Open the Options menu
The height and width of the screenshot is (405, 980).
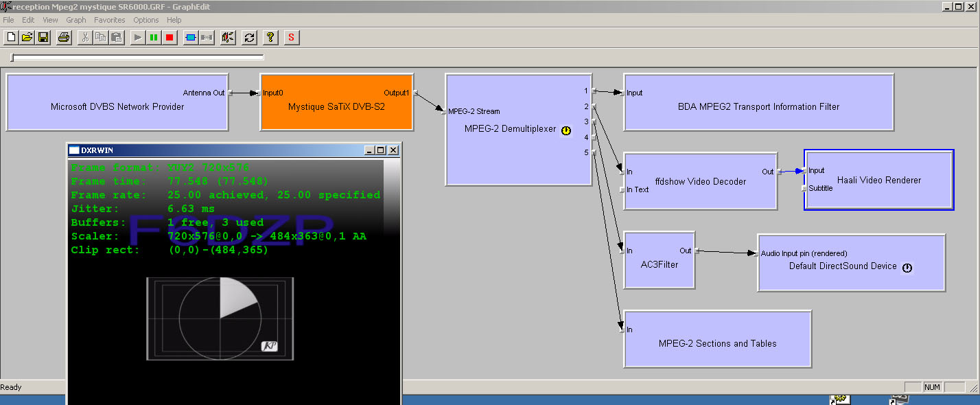point(146,20)
